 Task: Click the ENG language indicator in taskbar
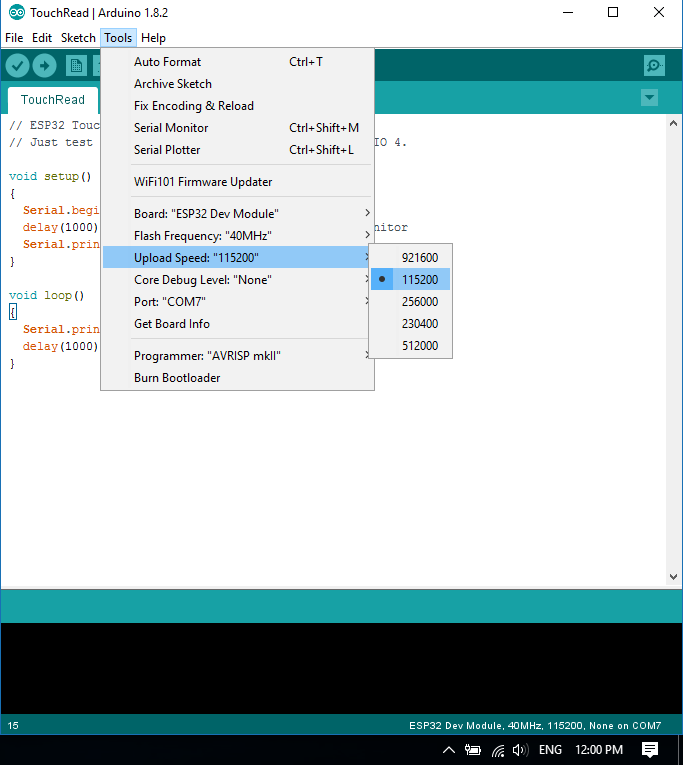[x=551, y=750]
